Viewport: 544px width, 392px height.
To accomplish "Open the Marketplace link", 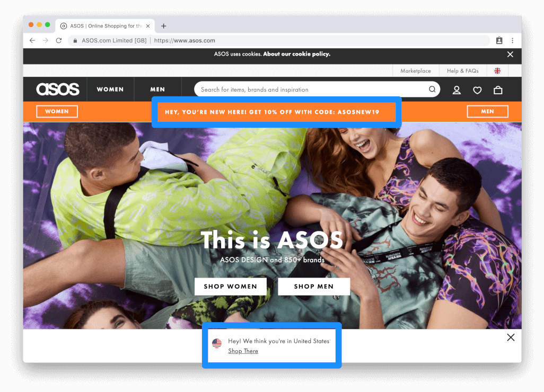I will (416, 70).
